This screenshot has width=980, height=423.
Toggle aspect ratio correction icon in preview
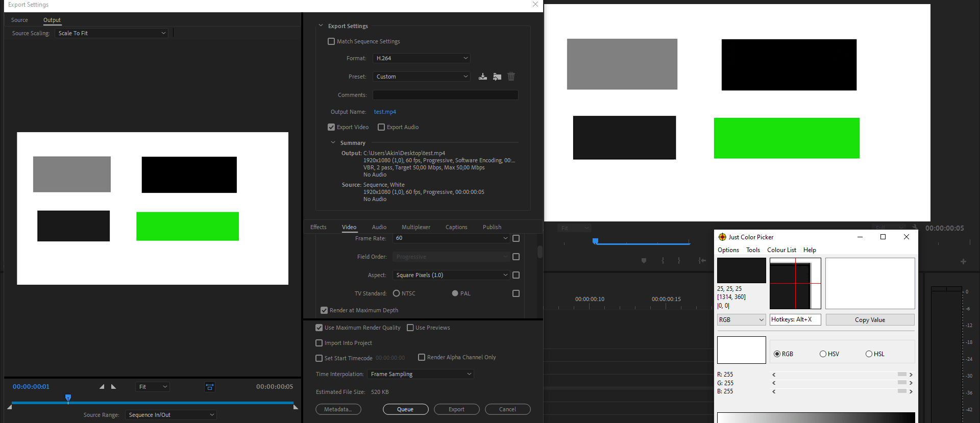[x=210, y=387]
